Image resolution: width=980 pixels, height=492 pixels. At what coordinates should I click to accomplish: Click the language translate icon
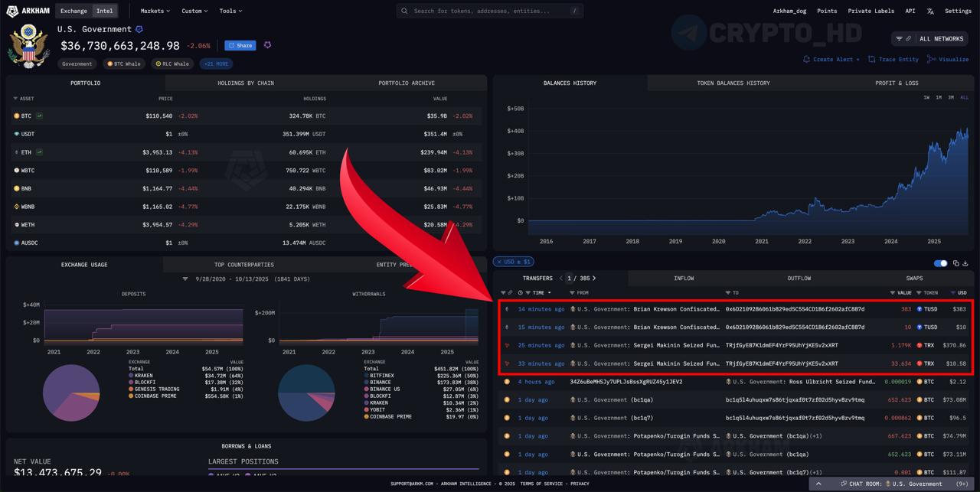point(930,11)
